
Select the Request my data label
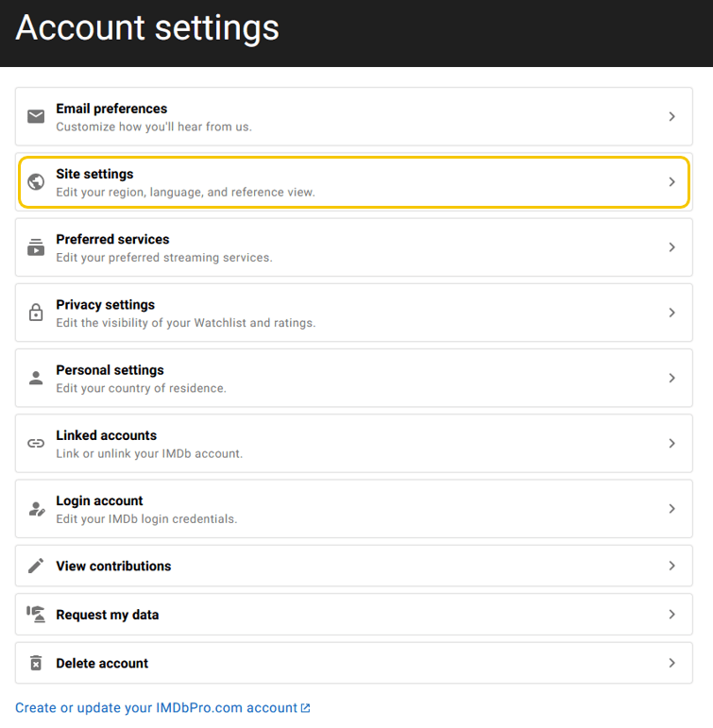[x=108, y=615]
